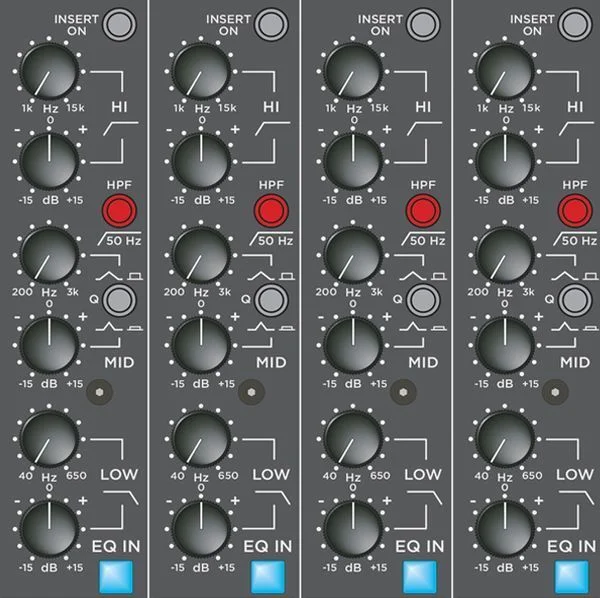Click MID frequency 200-3k knob, second channel
The image size is (600, 598).
tap(201, 255)
